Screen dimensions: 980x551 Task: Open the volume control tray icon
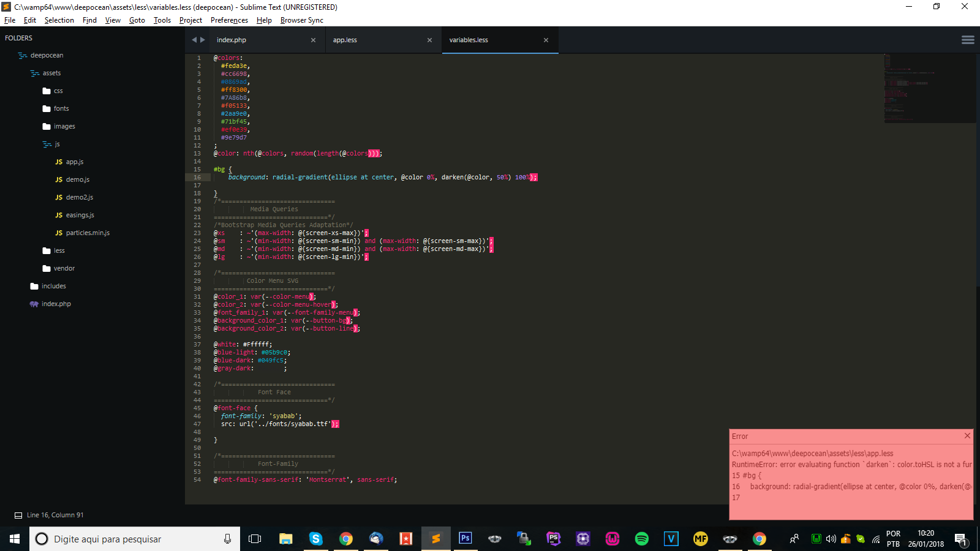[x=831, y=539]
